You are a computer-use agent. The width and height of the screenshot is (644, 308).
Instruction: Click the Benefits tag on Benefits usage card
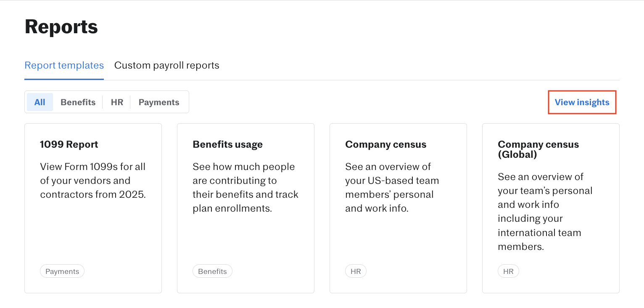click(x=212, y=271)
